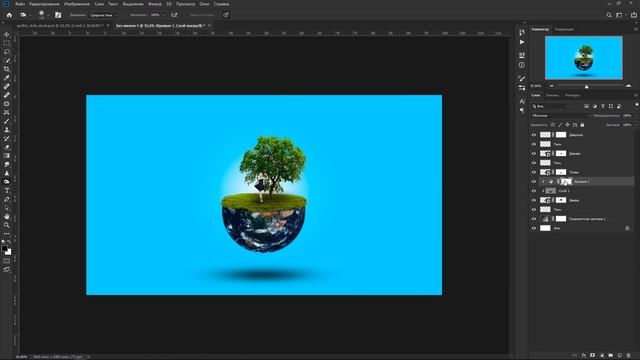
Task: Click the Navigator zoom in mountain icon
Action: [629, 86]
